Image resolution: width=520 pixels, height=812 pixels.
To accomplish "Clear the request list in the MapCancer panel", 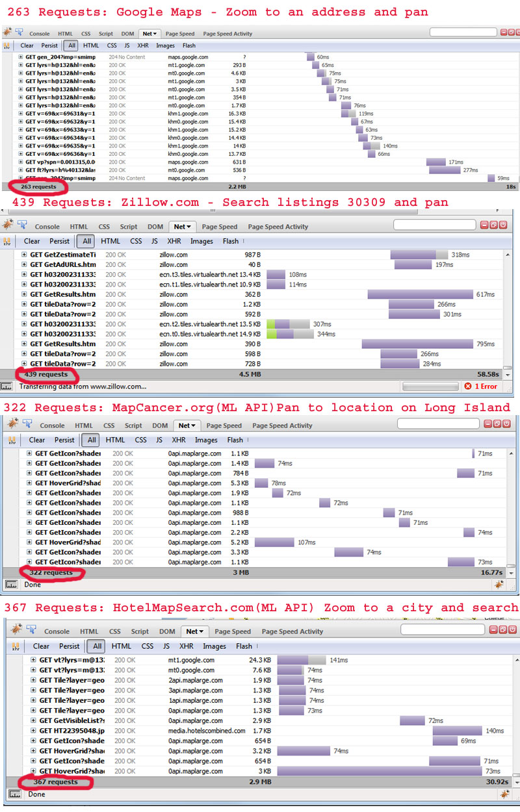I will (x=37, y=440).
